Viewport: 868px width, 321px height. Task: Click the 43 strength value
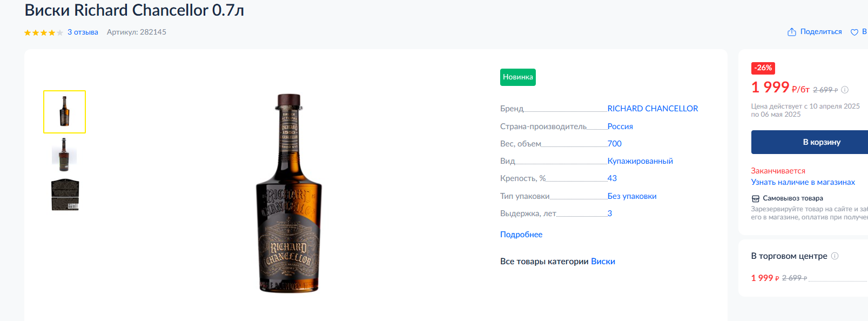pos(612,178)
